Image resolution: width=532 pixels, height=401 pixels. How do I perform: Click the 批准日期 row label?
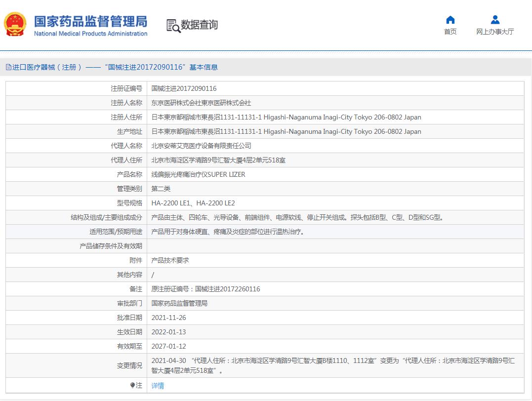pos(129,318)
